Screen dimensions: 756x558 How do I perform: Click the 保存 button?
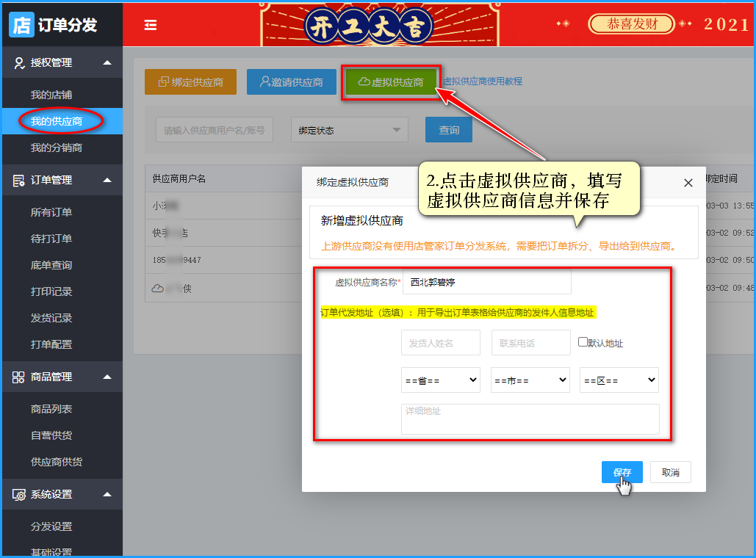(622, 472)
